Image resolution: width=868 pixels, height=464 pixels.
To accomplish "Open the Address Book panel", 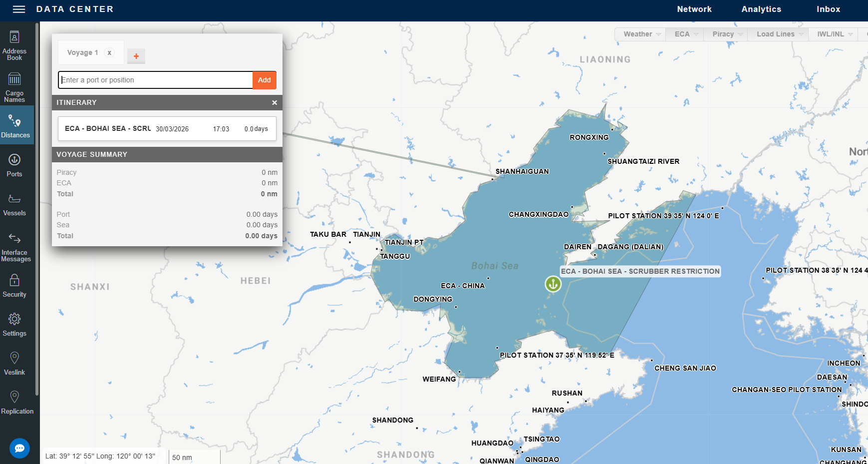I will 14,45.
